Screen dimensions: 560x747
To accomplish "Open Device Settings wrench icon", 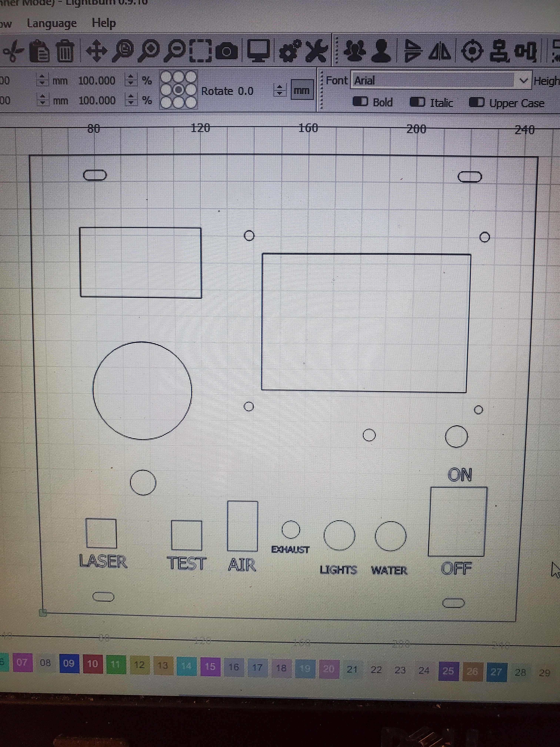I will pyautogui.click(x=317, y=51).
